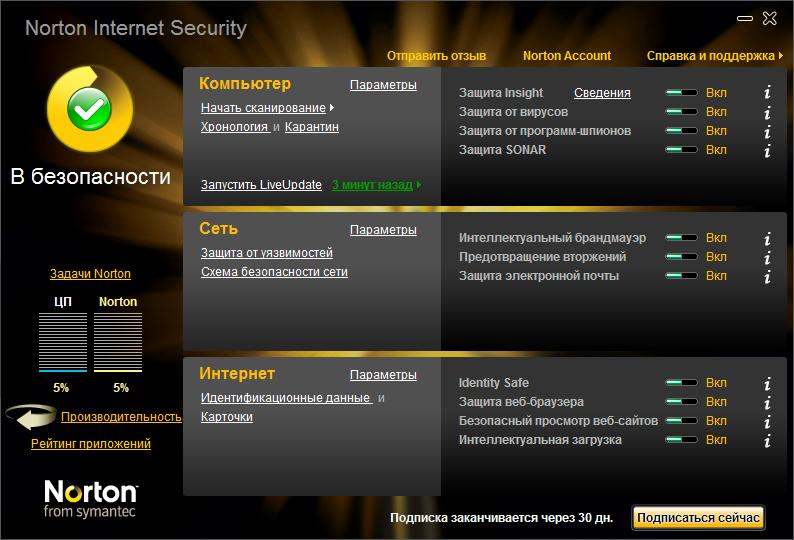Toggle Безопасный просмотр веб-сайтов switch

pos(682,421)
